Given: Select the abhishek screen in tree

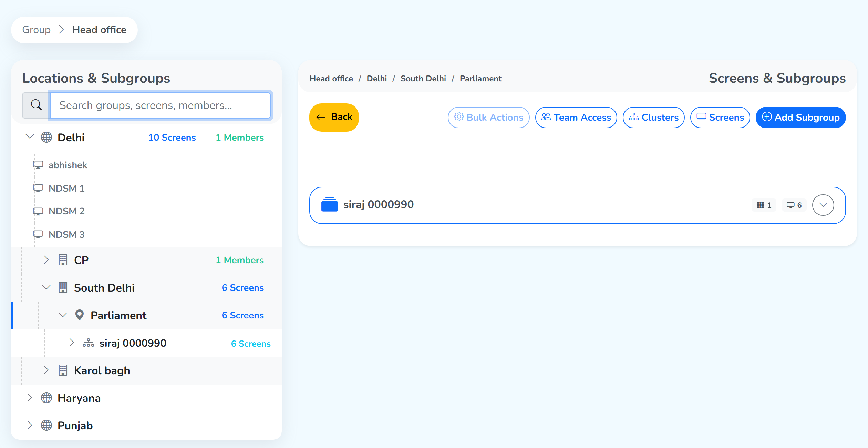Looking at the screenshot, I should pos(68,165).
